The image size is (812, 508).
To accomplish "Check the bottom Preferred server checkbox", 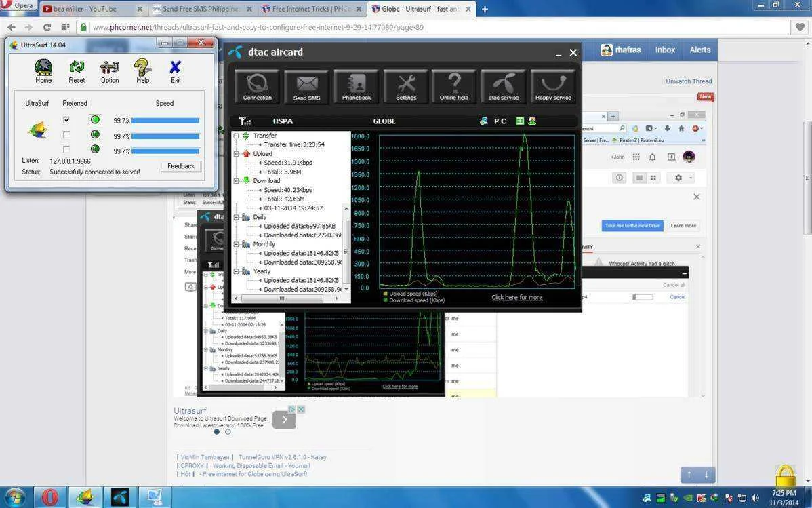I will (x=66, y=149).
